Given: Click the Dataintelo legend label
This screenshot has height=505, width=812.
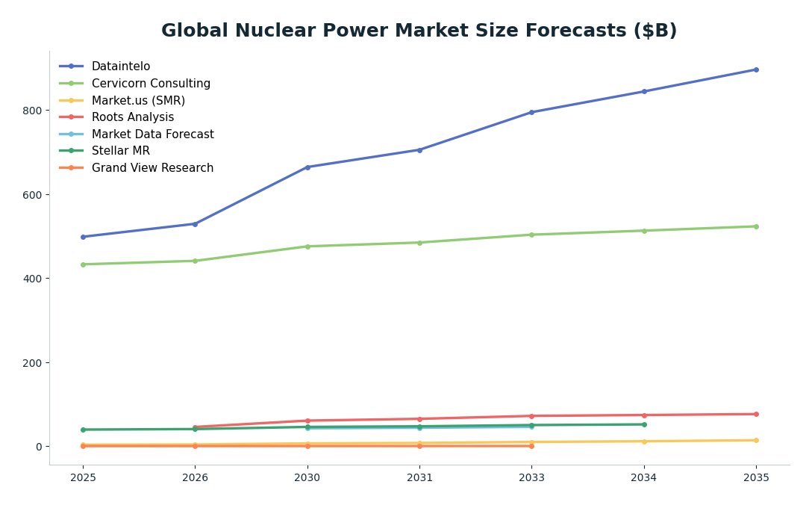Looking at the screenshot, I should pyautogui.click(x=121, y=66).
